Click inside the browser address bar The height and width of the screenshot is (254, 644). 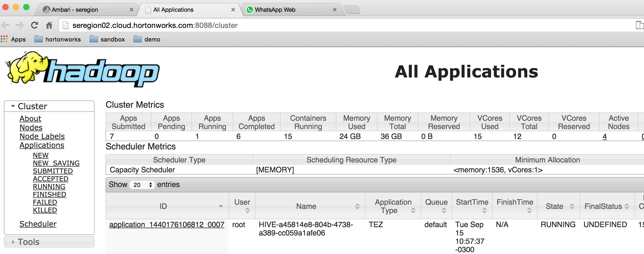coord(182,25)
